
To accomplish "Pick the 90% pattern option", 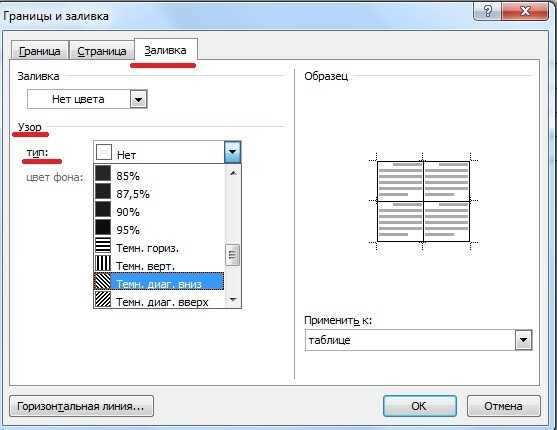I will 159,210.
